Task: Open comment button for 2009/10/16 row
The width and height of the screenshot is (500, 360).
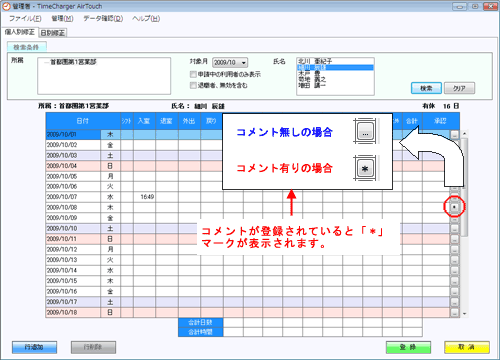Action: (x=454, y=291)
